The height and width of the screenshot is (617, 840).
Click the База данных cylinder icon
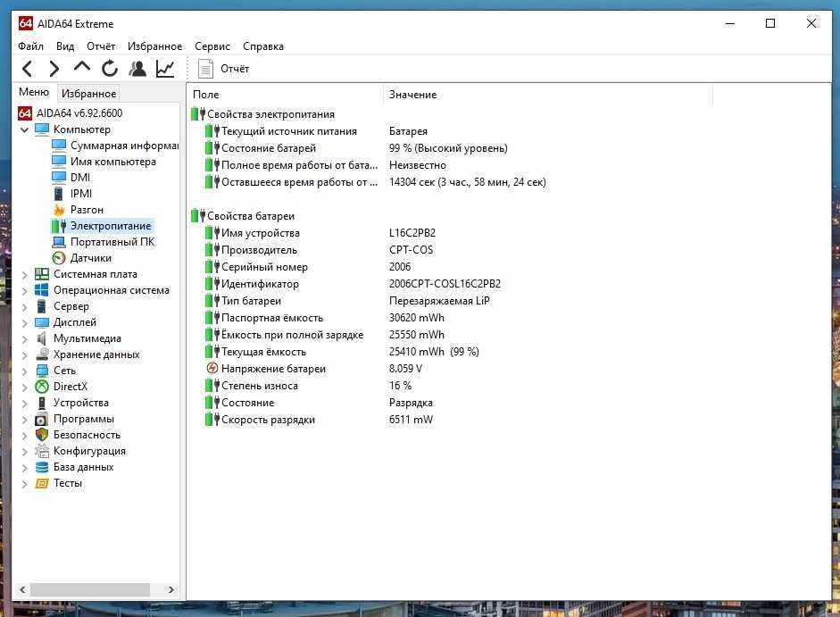tap(42, 467)
